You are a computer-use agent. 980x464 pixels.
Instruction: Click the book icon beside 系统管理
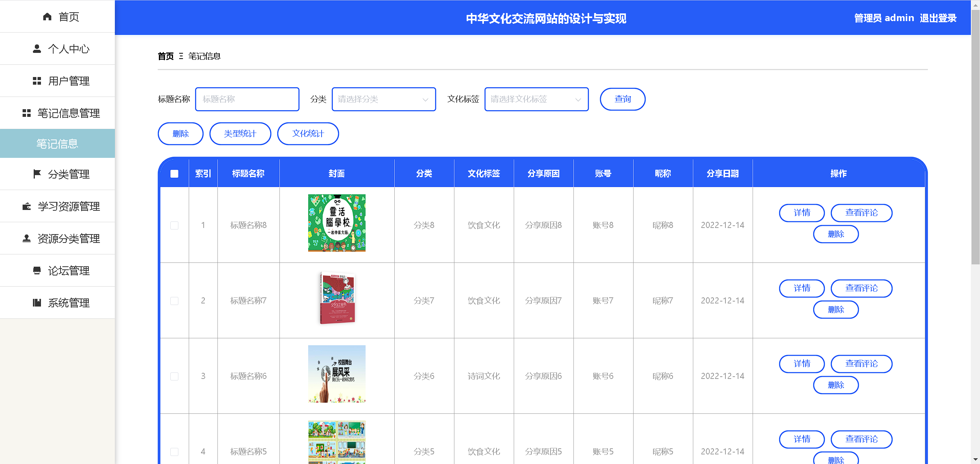click(x=37, y=303)
